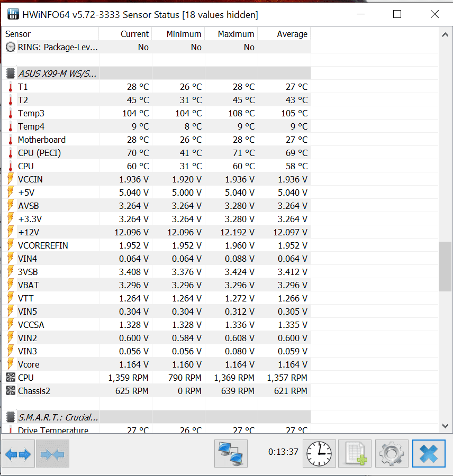Viewport: 453px width, 476px height.
Task: Click the ASUS X99-M WS chip icon
Action: coord(11,74)
